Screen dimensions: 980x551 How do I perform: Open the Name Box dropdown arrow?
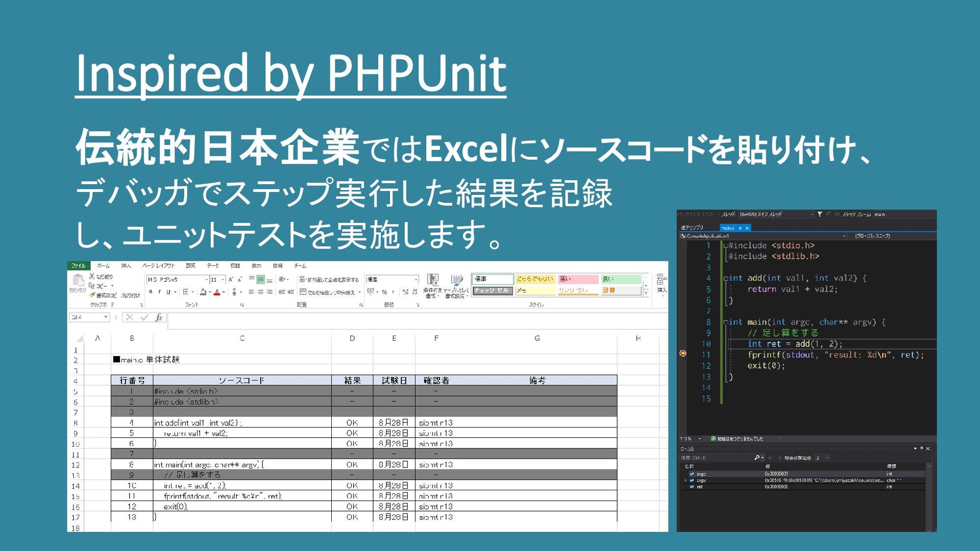pos(106,317)
